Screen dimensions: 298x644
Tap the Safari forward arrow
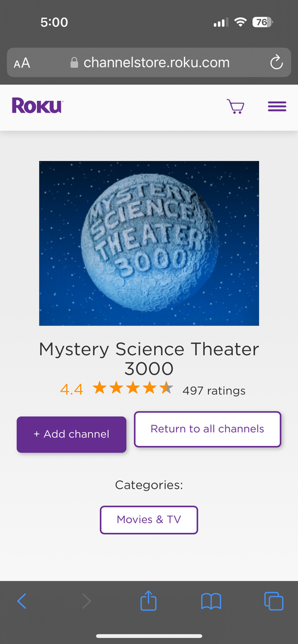pyautogui.click(x=86, y=601)
